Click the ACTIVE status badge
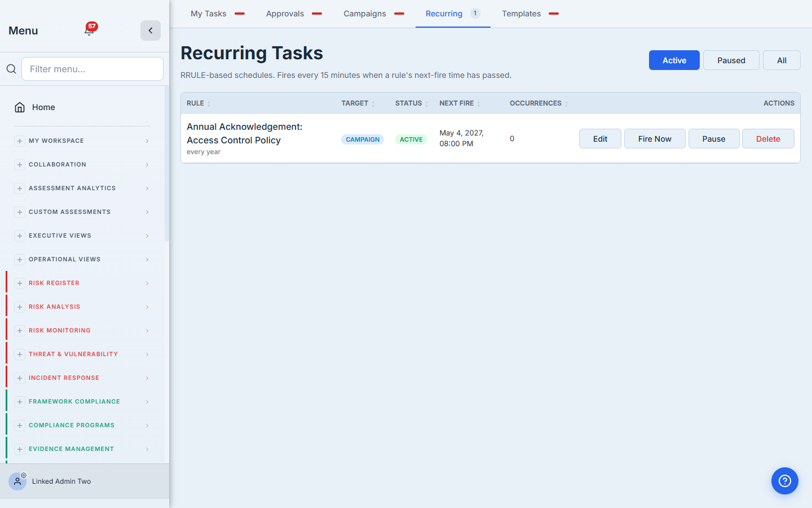The image size is (812, 508). [x=411, y=139]
